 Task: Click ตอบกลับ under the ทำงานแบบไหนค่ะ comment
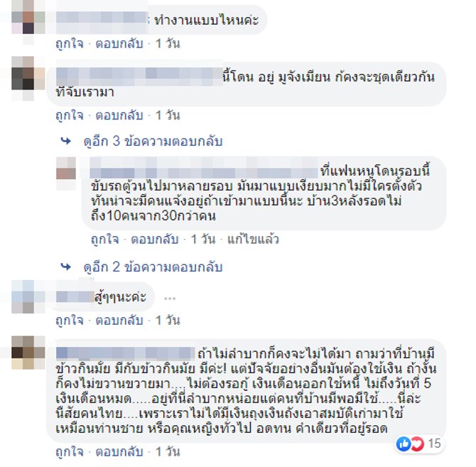pos(119,44)
